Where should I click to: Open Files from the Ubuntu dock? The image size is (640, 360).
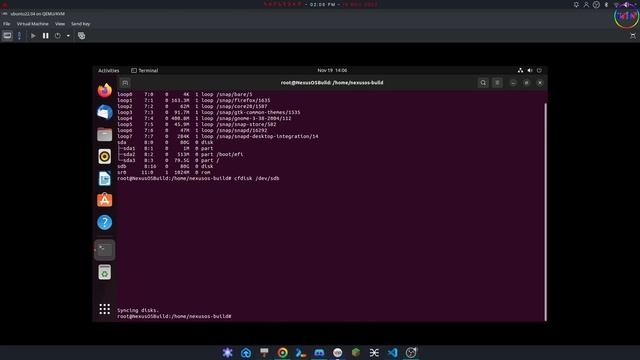coord(104,134)
